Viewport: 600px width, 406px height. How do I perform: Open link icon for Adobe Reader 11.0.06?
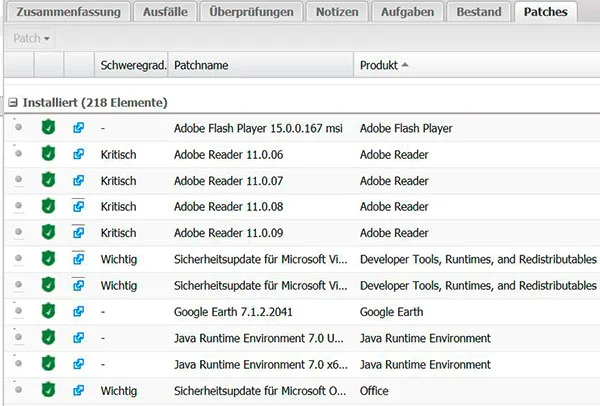coord(78,154)
